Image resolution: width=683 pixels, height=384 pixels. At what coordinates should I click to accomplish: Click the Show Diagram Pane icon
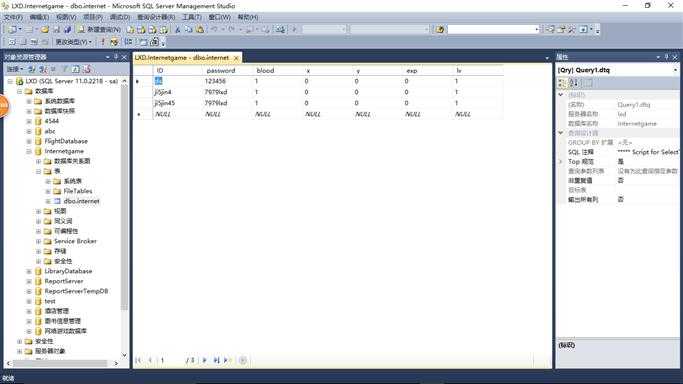pos(12,42)
